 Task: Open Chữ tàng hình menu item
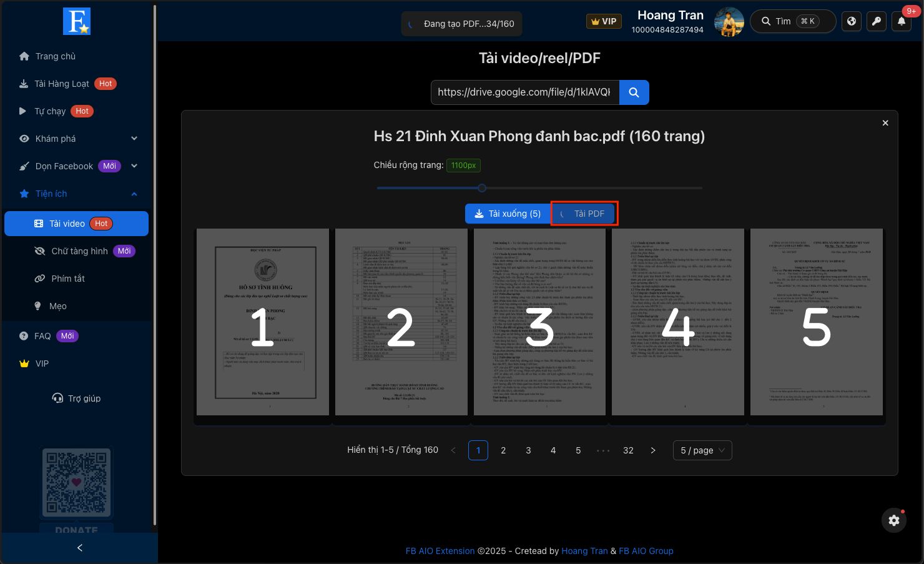76,251
